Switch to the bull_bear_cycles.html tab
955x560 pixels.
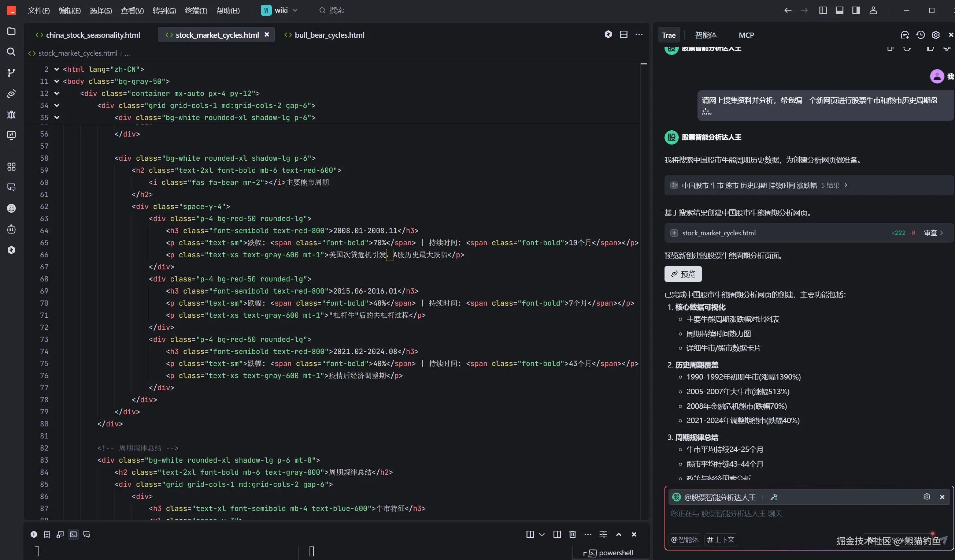pyautogui.click(x=329, y=35)
